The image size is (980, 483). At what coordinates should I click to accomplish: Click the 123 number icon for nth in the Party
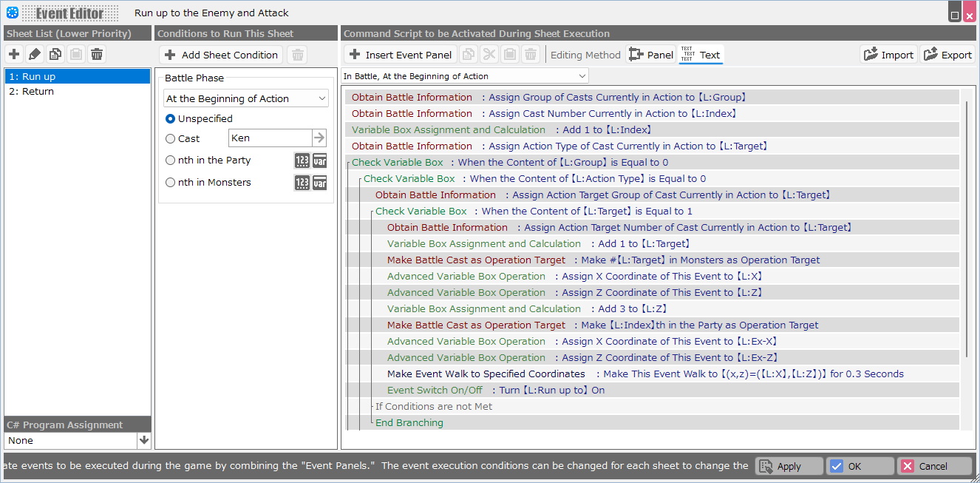point(302,161)
